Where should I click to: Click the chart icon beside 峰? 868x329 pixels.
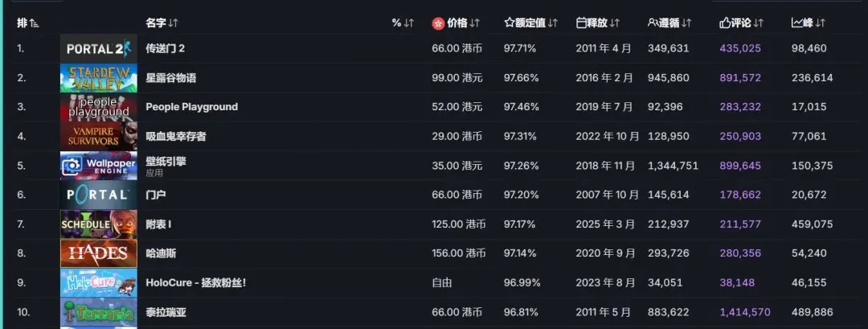796,23
